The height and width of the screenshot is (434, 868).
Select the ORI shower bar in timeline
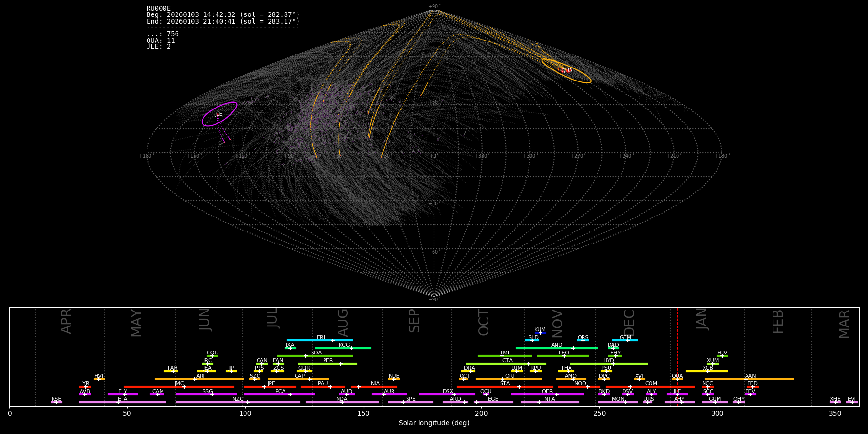pyautogui.click(x=509, y=379)
